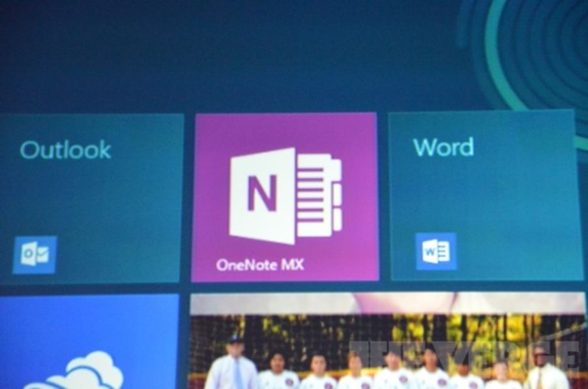Click the man wearing a tie at photo's right
This screenshot has width=588, height=389.
pos(540,367)
